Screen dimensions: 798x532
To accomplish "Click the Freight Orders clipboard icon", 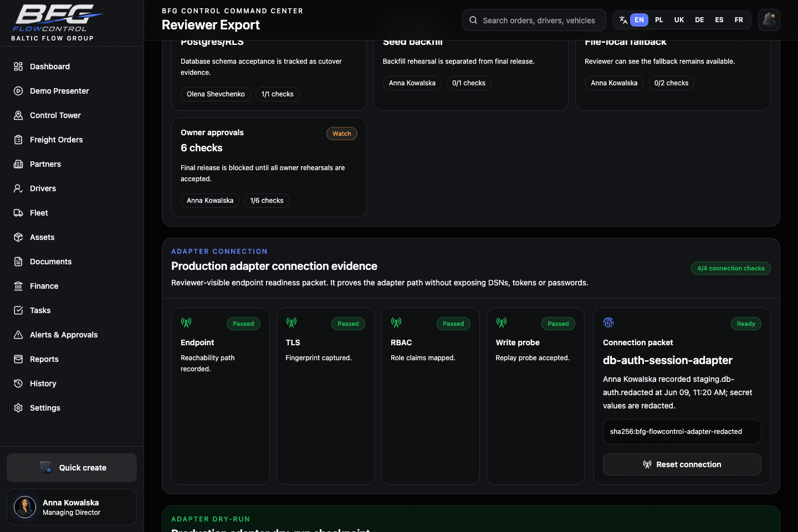I will pyautogui.click(x=18, y=140).
